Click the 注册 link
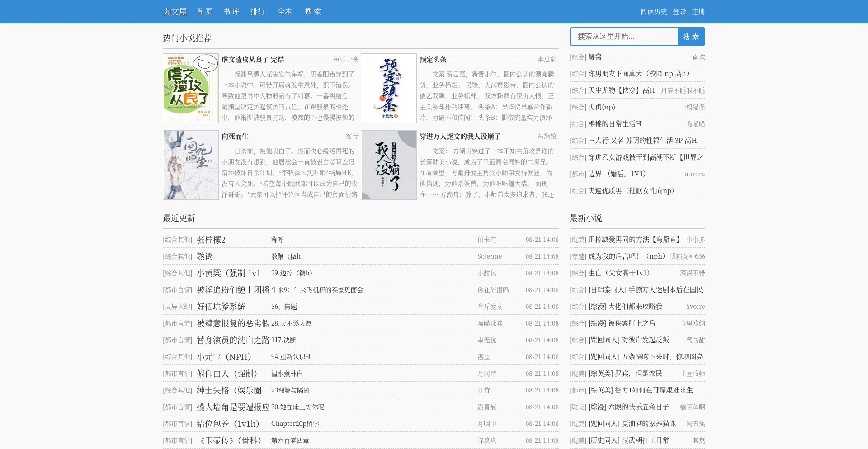 698,12
